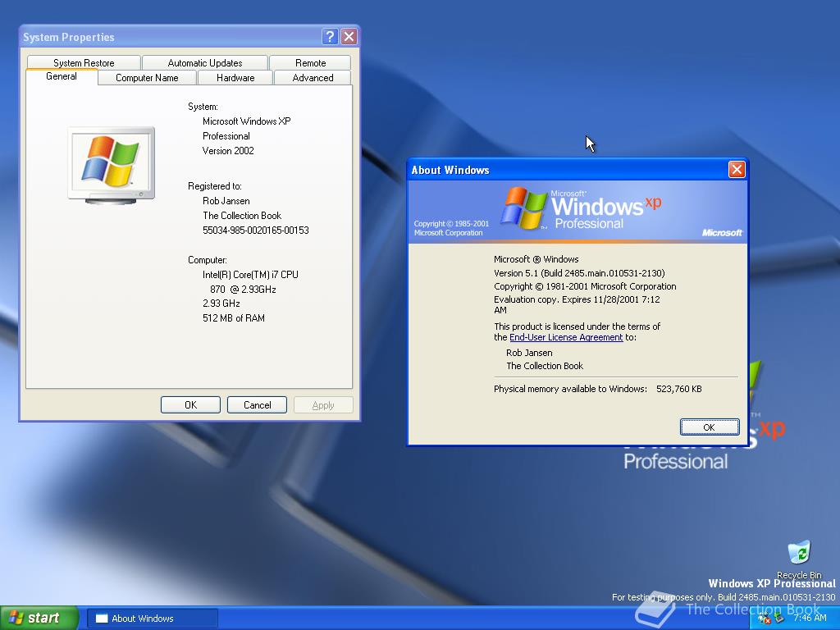Open the Advanced tab
The height and width of the screenshot is (630, 840).
click(x=313, y=78)
